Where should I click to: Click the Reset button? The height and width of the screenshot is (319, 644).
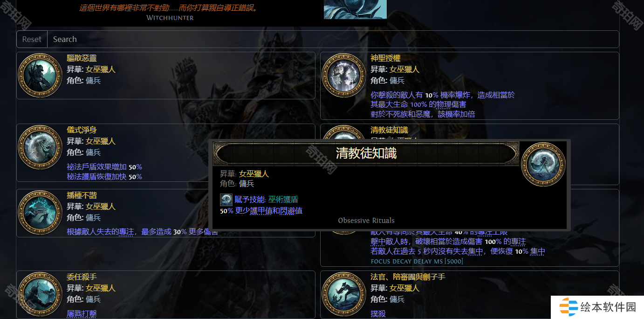pos(32,39)
